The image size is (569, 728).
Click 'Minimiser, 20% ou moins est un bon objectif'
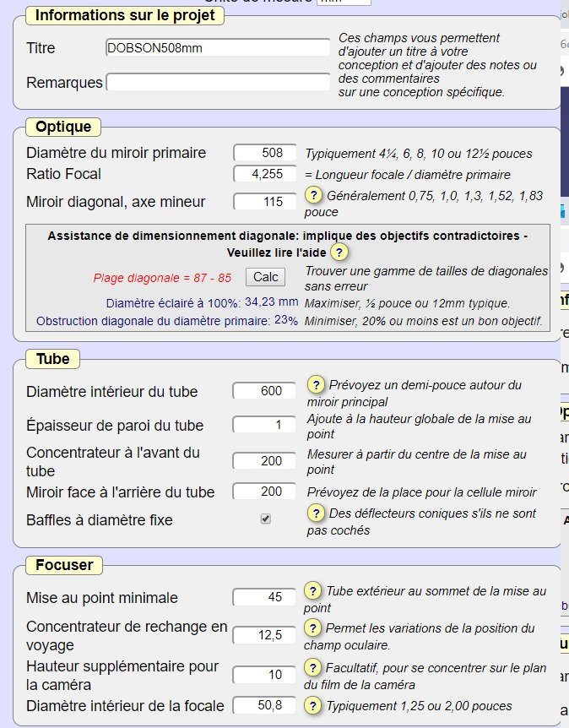point(423,321)
